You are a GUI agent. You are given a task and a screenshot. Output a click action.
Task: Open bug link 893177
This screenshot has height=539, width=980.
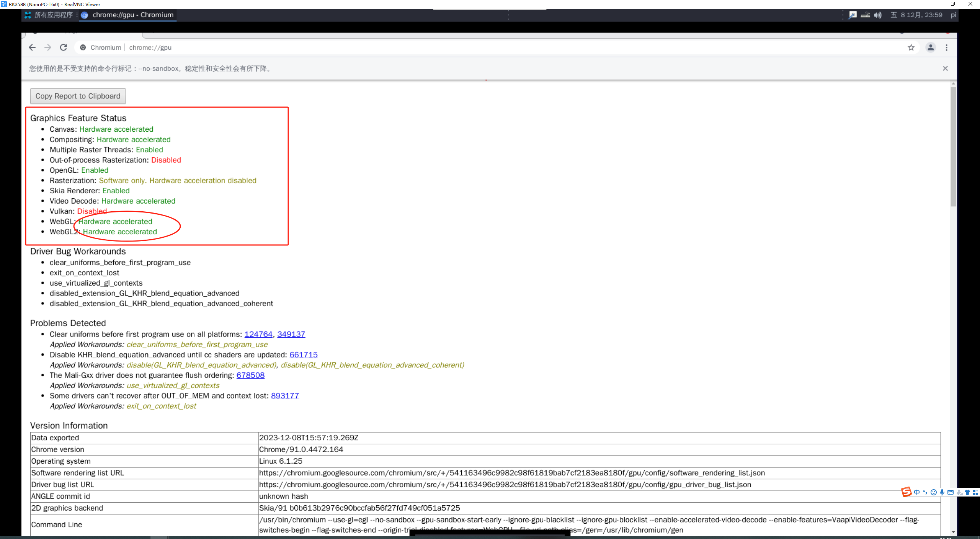285,396
